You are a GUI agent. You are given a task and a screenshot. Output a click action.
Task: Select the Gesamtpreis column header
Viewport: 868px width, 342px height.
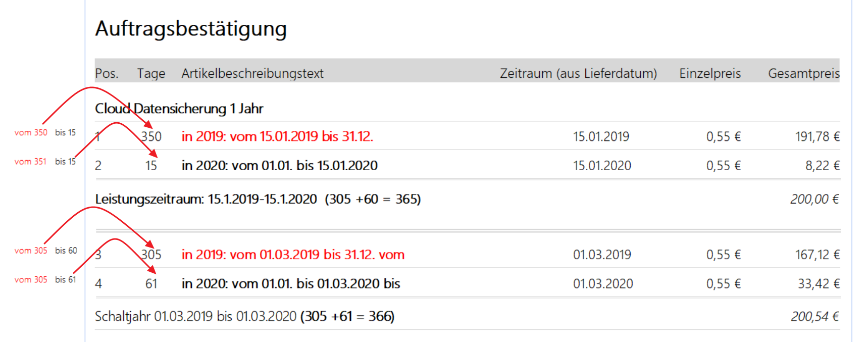point(804,74)
